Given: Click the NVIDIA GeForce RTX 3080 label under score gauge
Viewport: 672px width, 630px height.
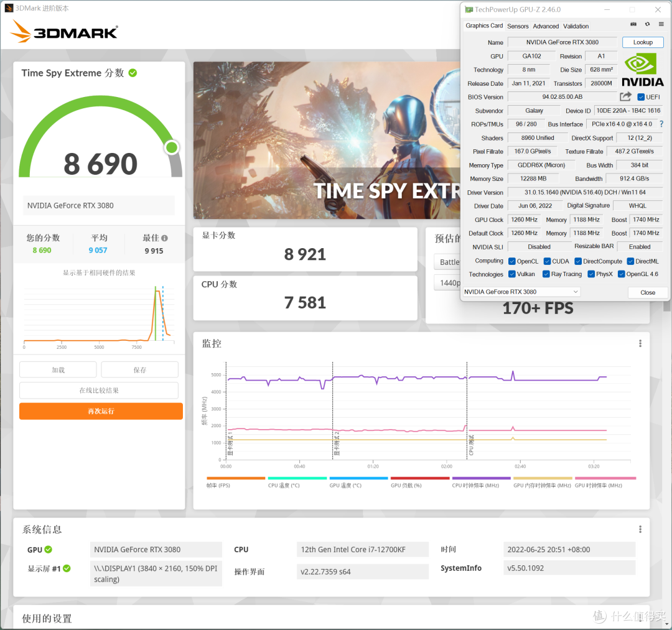Looking at the screenshot, I should tap(70, 206).
